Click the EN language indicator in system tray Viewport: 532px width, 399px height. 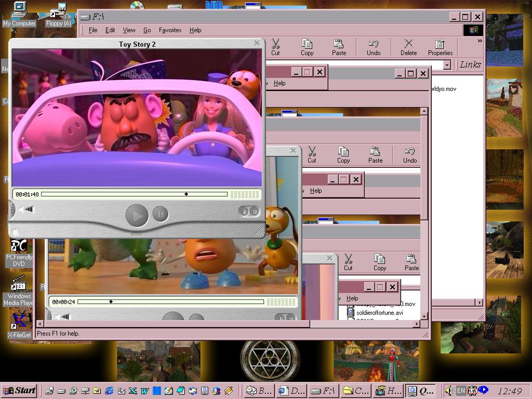(461, 391)
